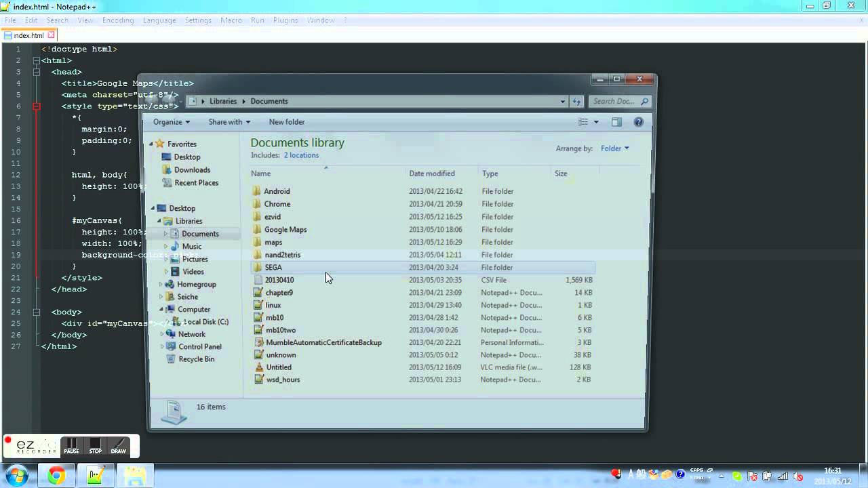Open the Notepad++ Language menu
868x488 pixels.
coord(159,20)
